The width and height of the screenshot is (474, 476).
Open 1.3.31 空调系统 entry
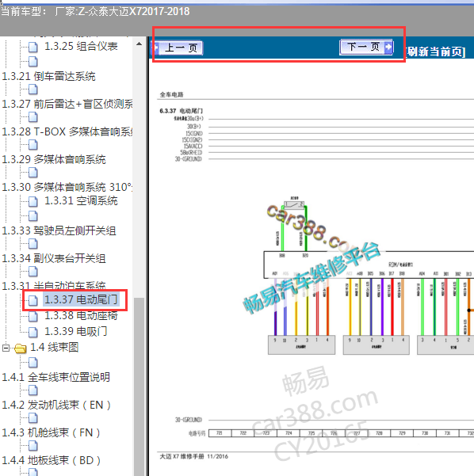[81, 200]
